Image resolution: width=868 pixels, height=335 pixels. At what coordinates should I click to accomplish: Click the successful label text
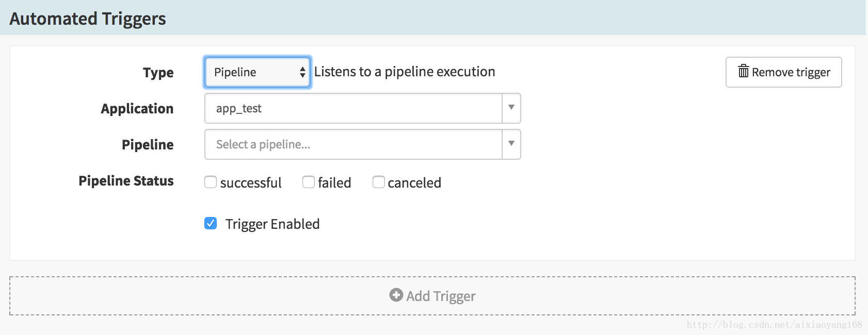pyautogui.click(x=251, y=183)
